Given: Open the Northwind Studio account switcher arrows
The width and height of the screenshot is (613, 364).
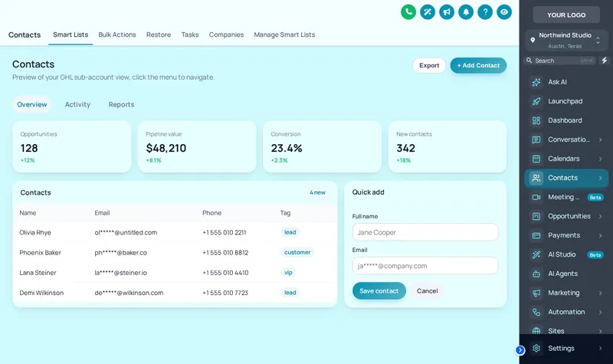Looking at the screenshot, I should point(598,41).
